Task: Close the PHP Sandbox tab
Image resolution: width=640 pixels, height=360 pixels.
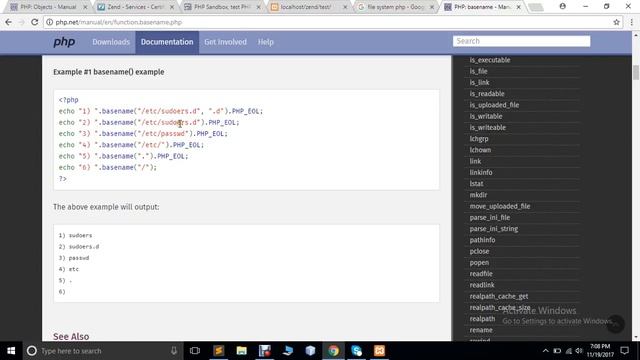Action: coord(258,7)
